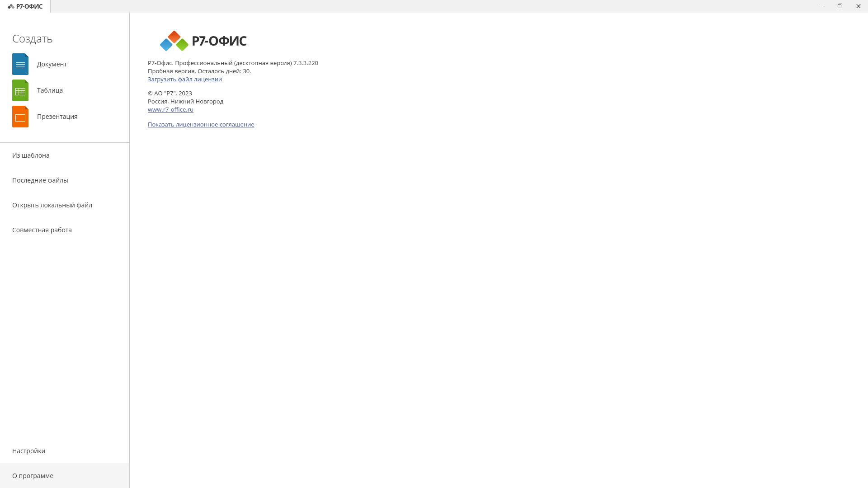Viewport: 868px width, 488px height.
Task: Open Последние файлы list
Action: (65, 180)
